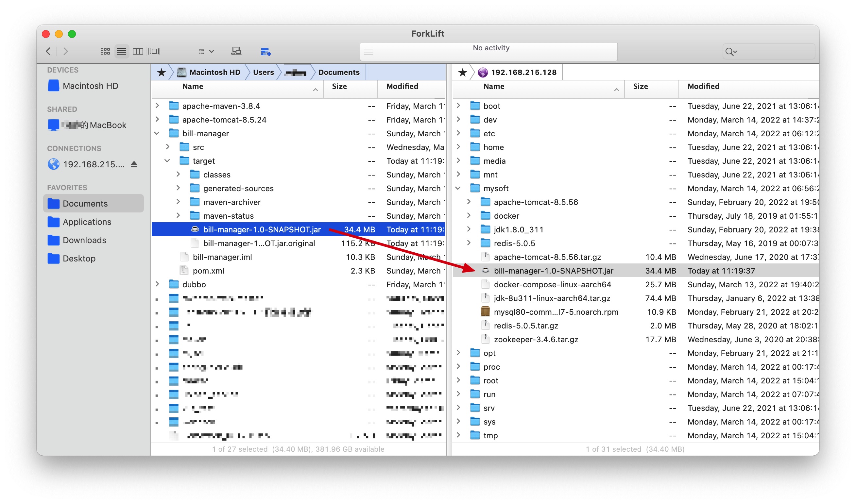Expand the src folder
The width and height of the screenshot is (856, 504).
coord(168,147)
